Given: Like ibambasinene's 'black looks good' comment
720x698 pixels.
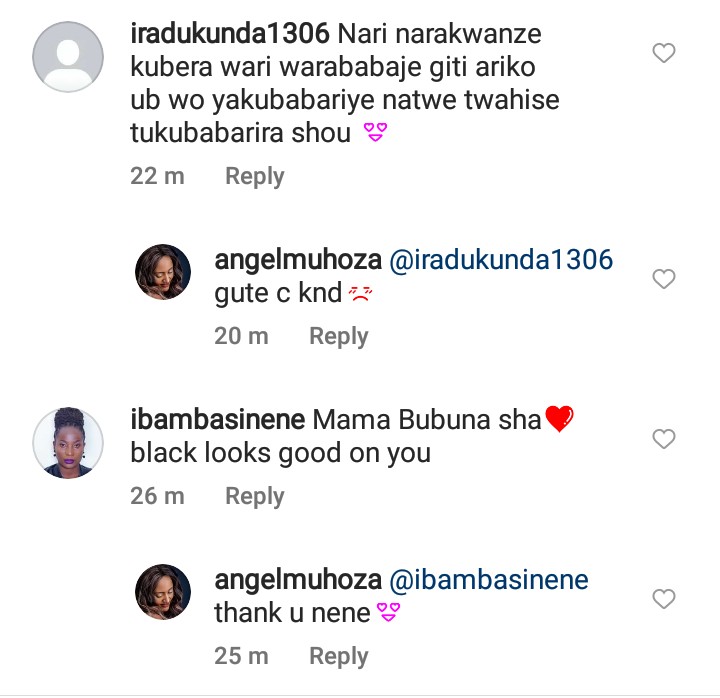Looking at the screenshot, I should [664, 439].
